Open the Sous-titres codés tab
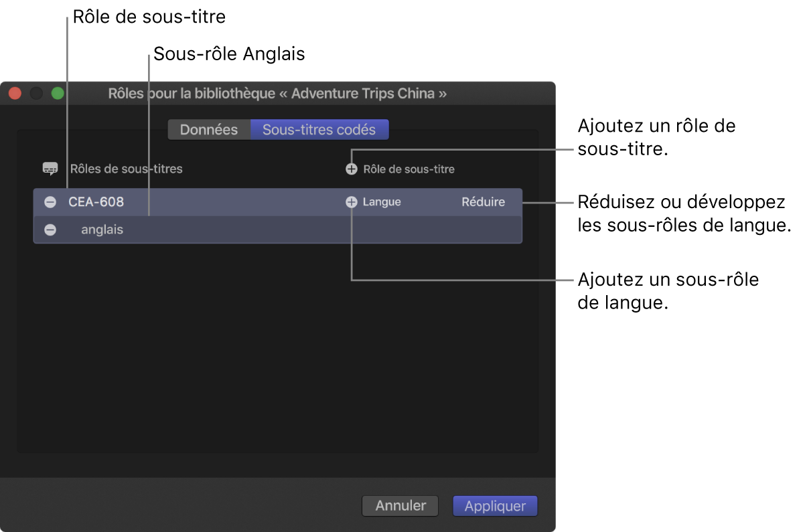Image resolution: width=805 pixels, height=532 pixels. [x=319, y=129]
